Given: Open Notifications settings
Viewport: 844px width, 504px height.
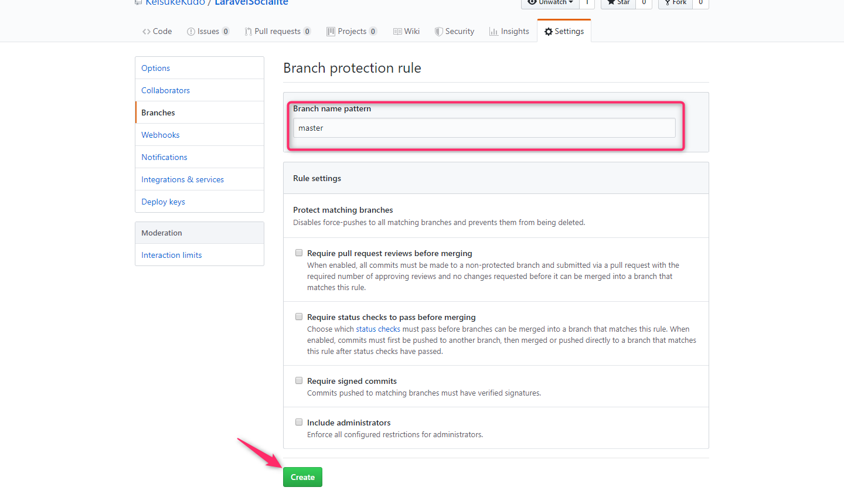Looking at the screenshot, I should [199, 157].
